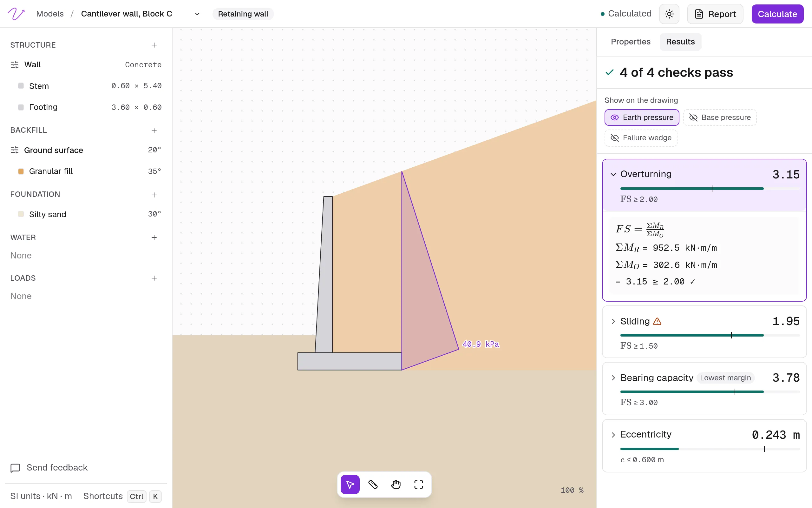Click the app logo icon
The image size is (812, 508).
pyautogui.click(x=16, y=14)
